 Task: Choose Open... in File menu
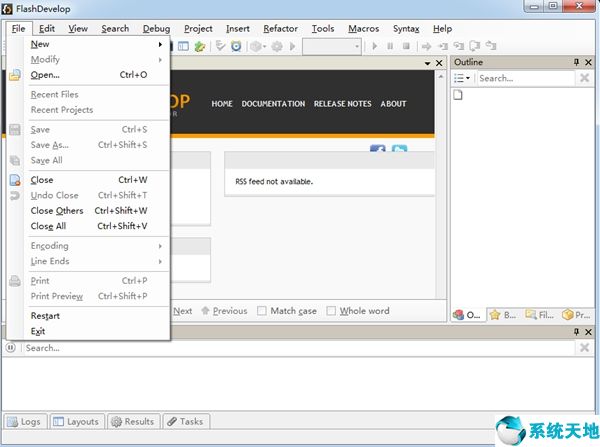coord(97,75)
